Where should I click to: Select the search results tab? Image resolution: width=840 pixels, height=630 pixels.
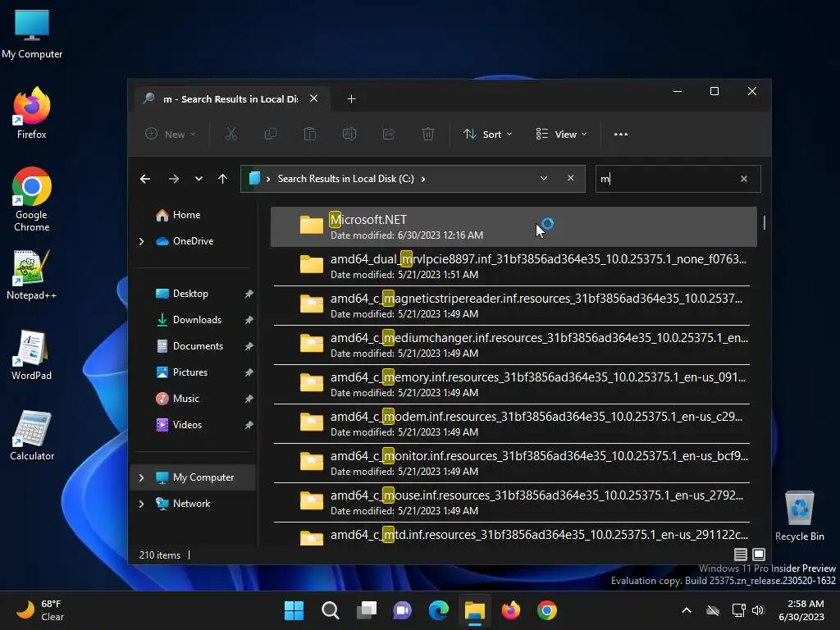[231, 99]
